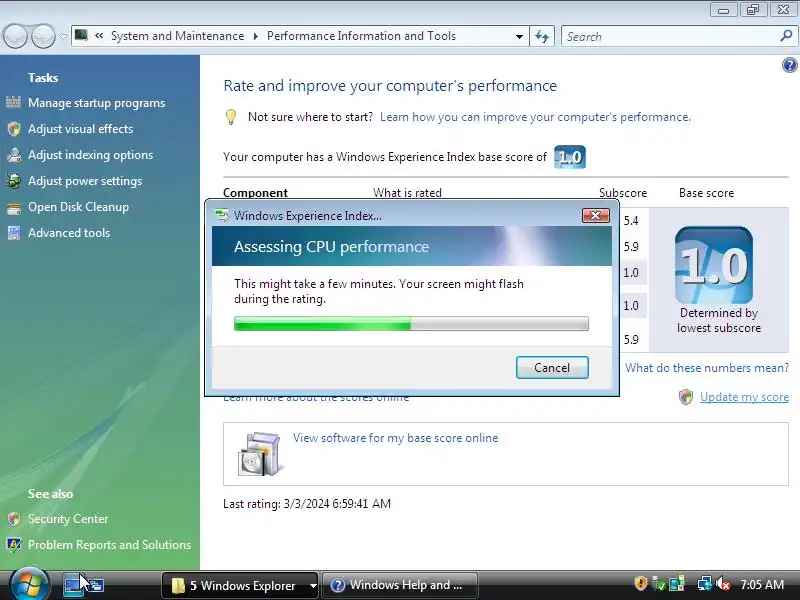Screen dimensions: 800x600
Task: Click the Adjust power settings icon
Action: [14, 181]
